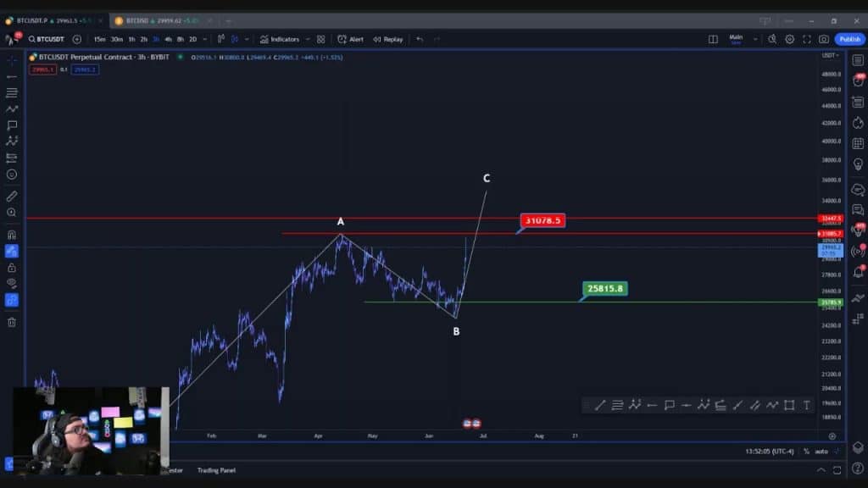Click the Alert button in toolbar

[x=351, y=39]
